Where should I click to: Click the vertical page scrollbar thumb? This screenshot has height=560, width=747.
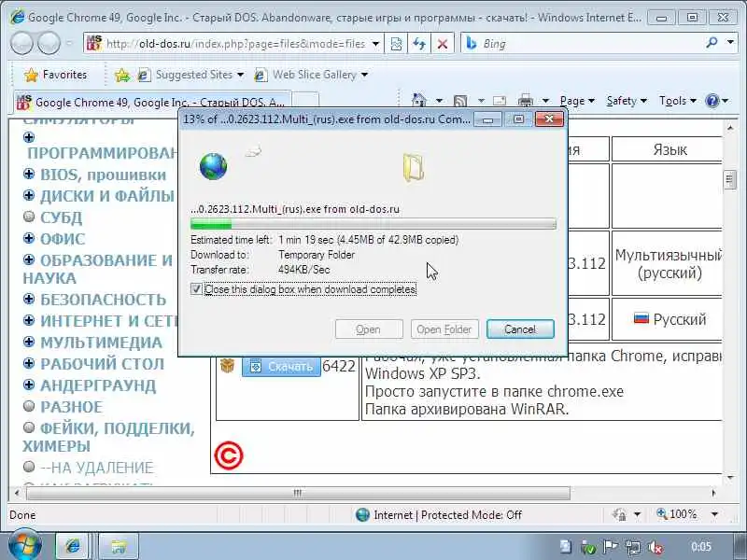(x=729, y=180)
